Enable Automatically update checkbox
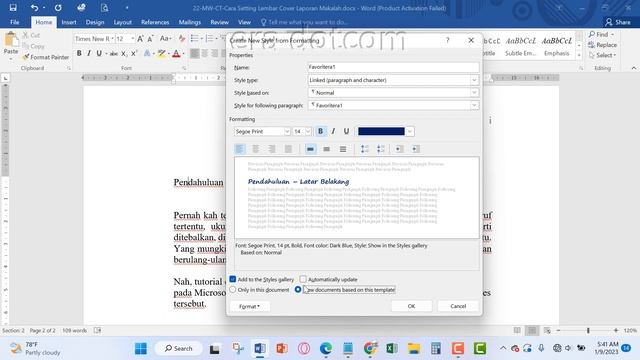640x360 pixels. coord(303,279)
